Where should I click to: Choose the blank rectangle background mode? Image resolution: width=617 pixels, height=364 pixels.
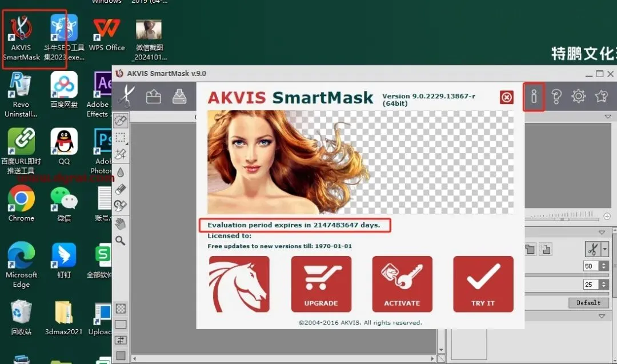121,324
